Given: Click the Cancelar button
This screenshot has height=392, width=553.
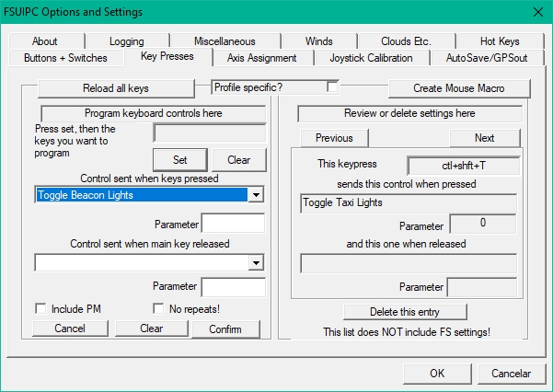Looking at the screenshot, I should (x=512, y=374).
